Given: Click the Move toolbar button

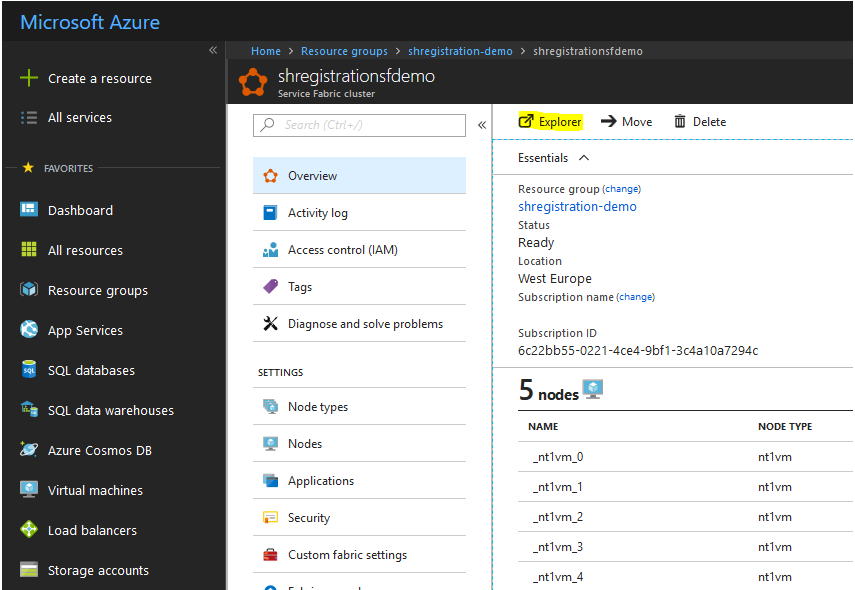Looking at the screenshot, I should [627, 121].
